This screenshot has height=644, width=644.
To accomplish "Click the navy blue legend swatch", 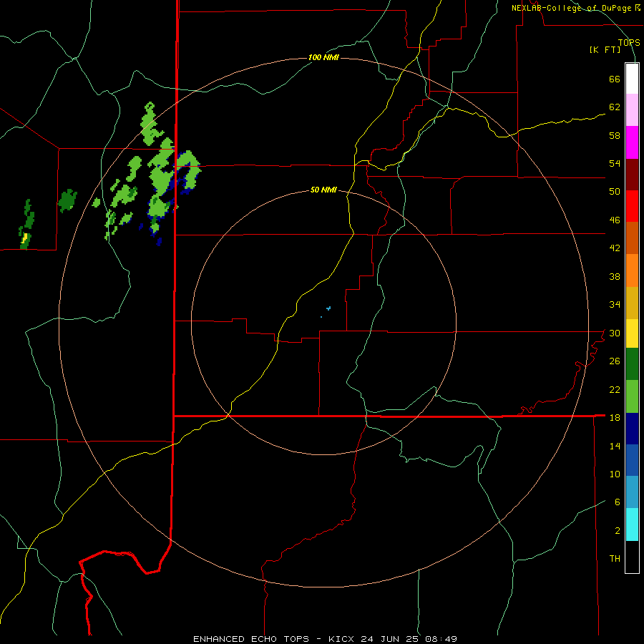I will coord(632,429).
